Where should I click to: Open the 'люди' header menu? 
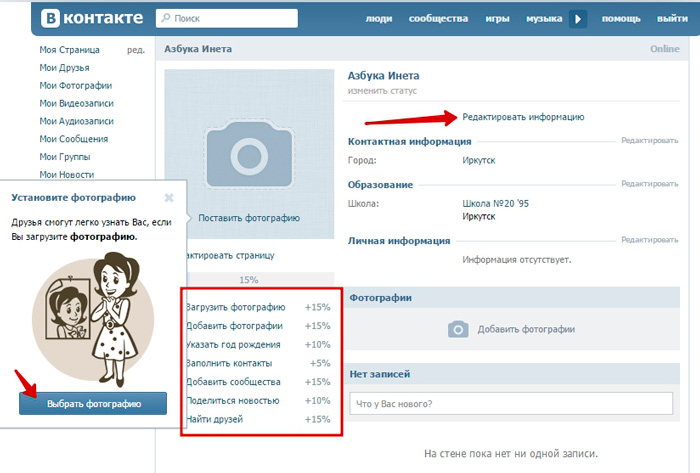(379, 19)
